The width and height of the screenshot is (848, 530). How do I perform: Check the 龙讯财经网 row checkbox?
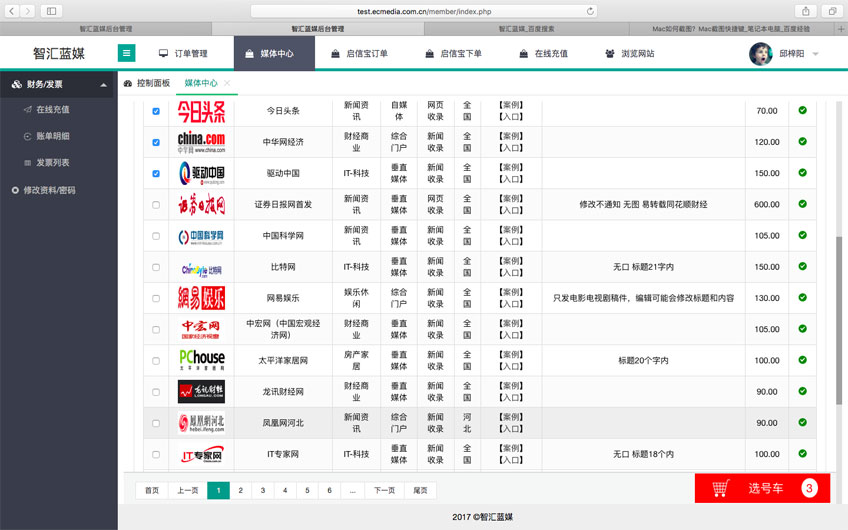tap(156, 392)
